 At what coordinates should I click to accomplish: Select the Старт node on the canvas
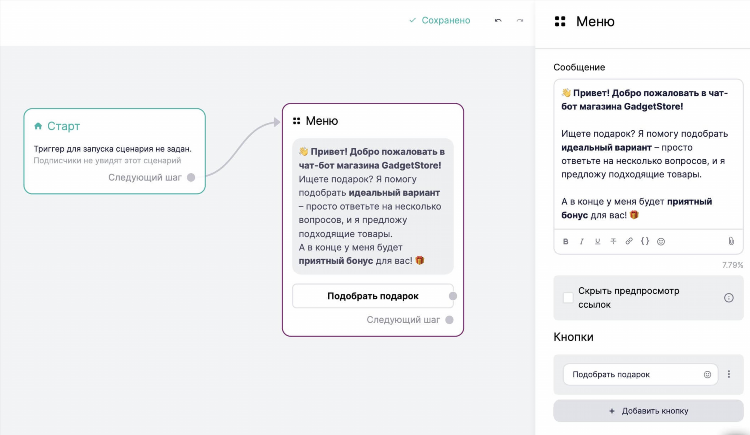click(114, 151)
